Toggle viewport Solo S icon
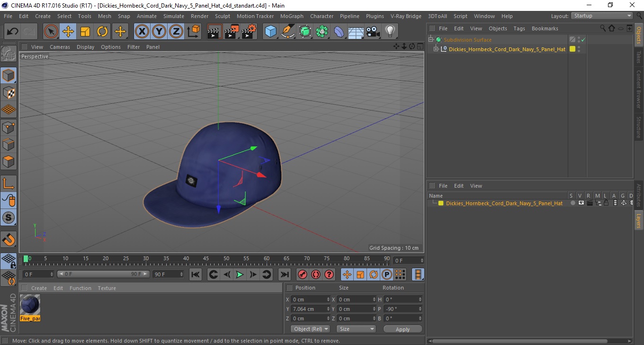 9,218
